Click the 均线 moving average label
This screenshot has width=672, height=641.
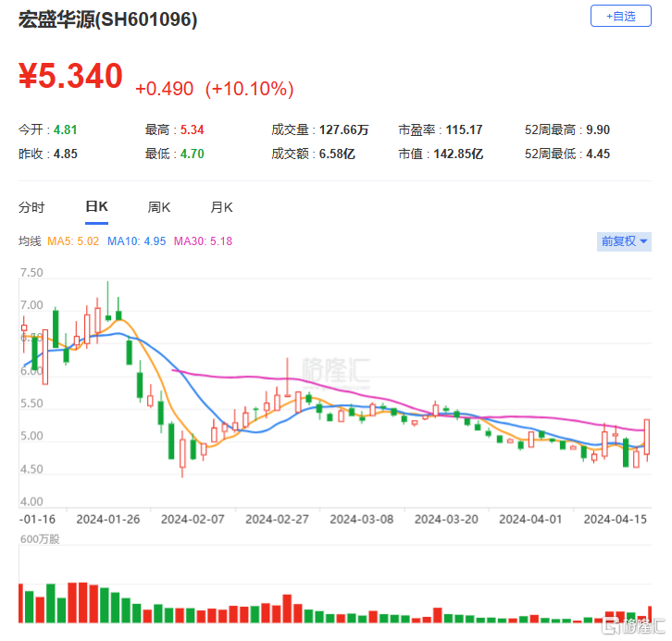30,241
